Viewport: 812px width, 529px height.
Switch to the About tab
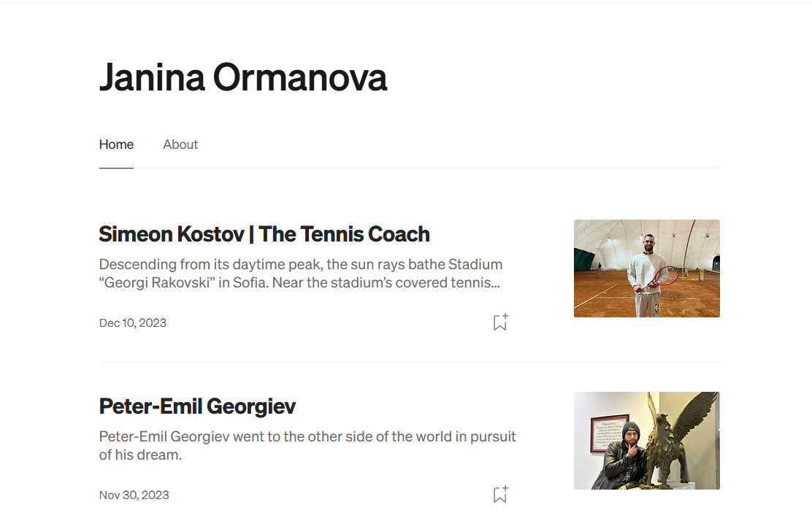point(180,144)
